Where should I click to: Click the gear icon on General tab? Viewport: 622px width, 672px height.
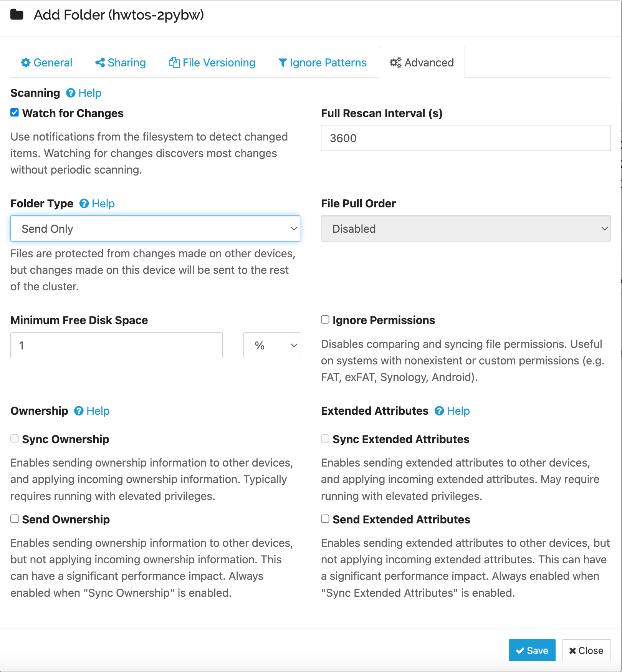pyautogui.click(x=26, y=63)
